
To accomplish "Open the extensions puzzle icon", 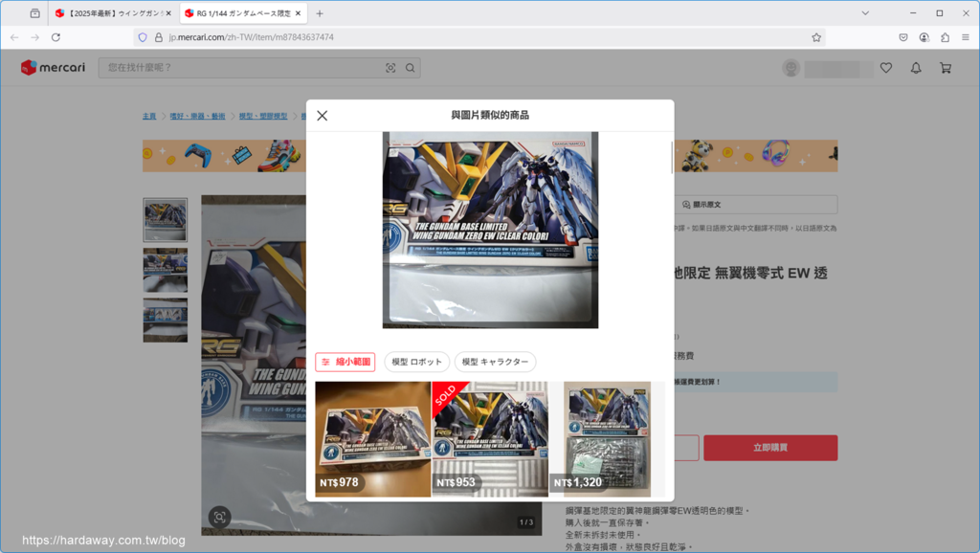I will click(x=945, y=37).
